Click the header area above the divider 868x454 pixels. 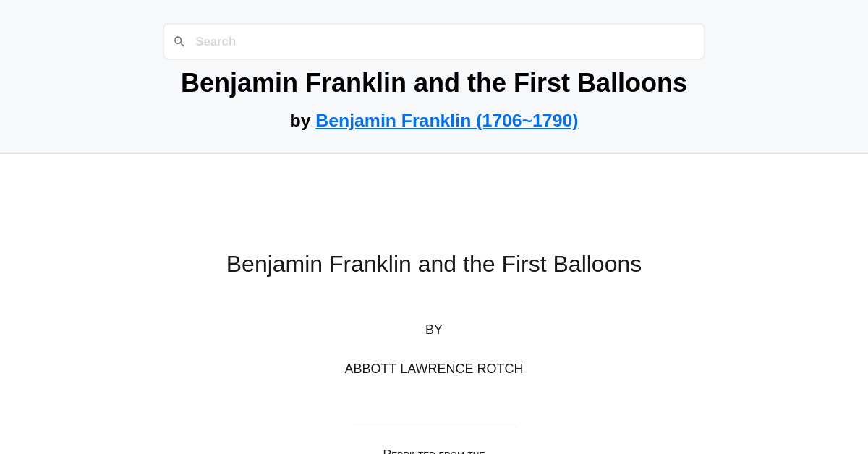[433, 76]
